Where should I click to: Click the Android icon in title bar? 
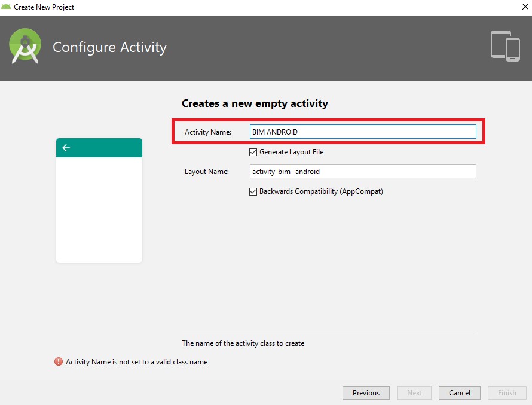pyautogui.click(x=6, y=7)
